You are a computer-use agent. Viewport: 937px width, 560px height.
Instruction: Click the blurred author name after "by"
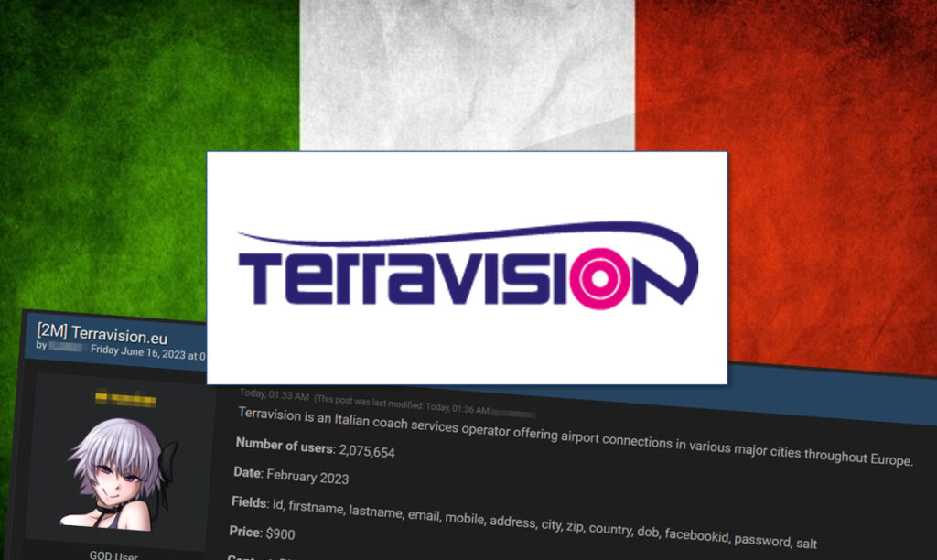pos(66,349)
